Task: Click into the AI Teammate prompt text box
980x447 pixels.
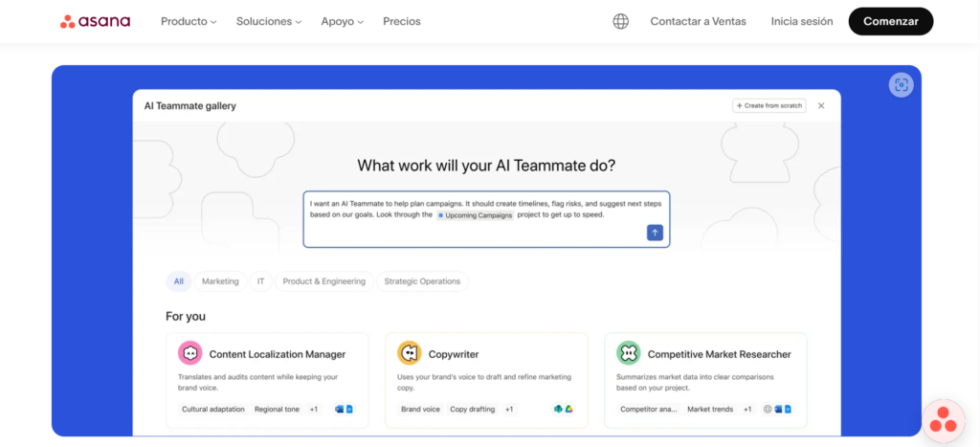Action: click(x=486, y=219)
